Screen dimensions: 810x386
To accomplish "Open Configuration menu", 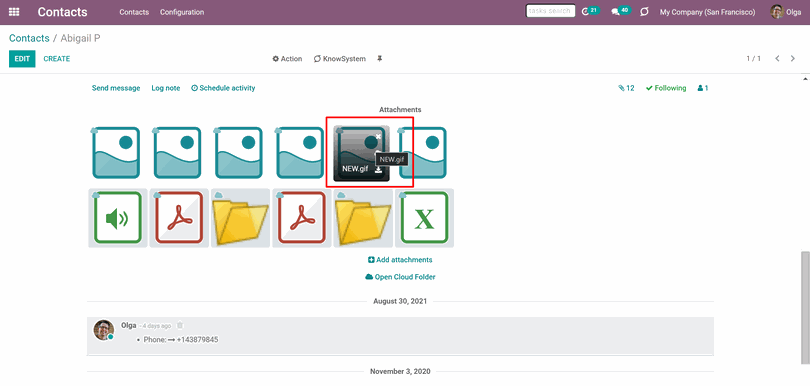I will pyautogui.click(x=182, y=12).
